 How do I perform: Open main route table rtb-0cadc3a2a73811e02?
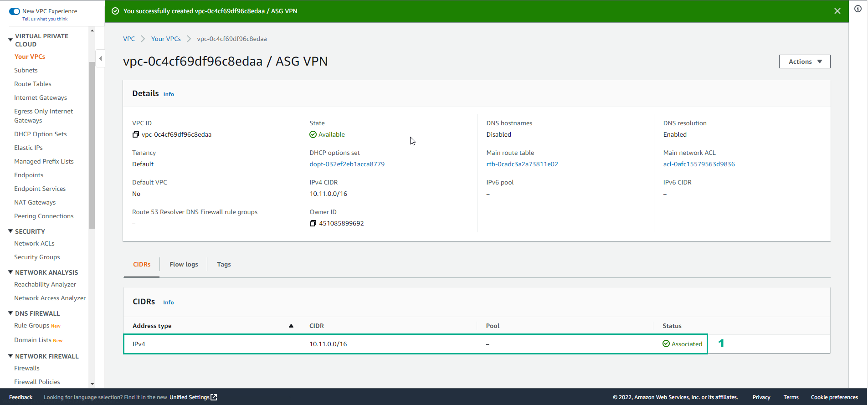(x=522, y=164)
